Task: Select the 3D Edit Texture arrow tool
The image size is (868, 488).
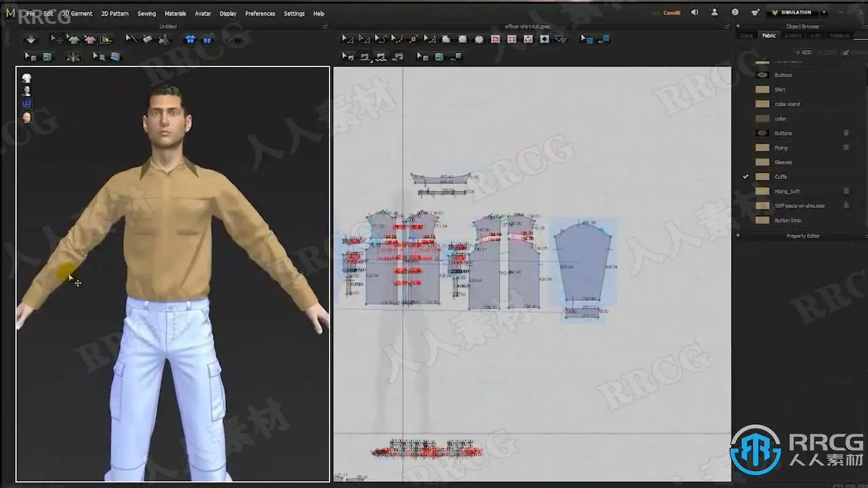Action: 31,57
